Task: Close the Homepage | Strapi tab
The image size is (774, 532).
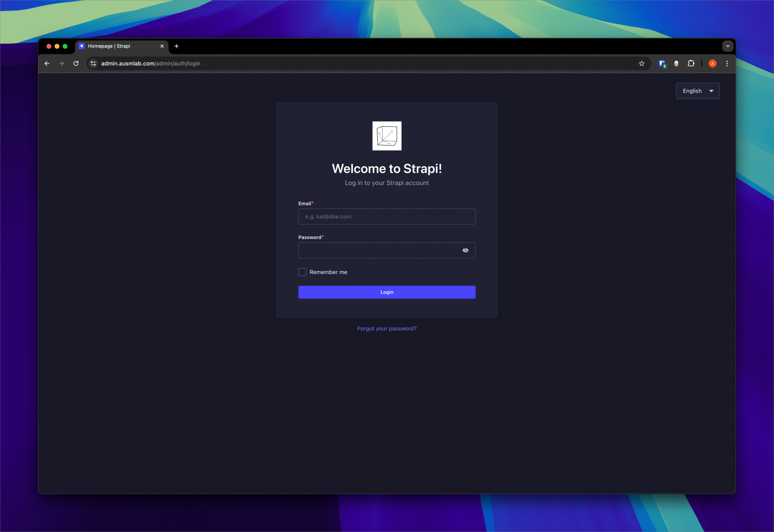Action: tap(162, 46)
